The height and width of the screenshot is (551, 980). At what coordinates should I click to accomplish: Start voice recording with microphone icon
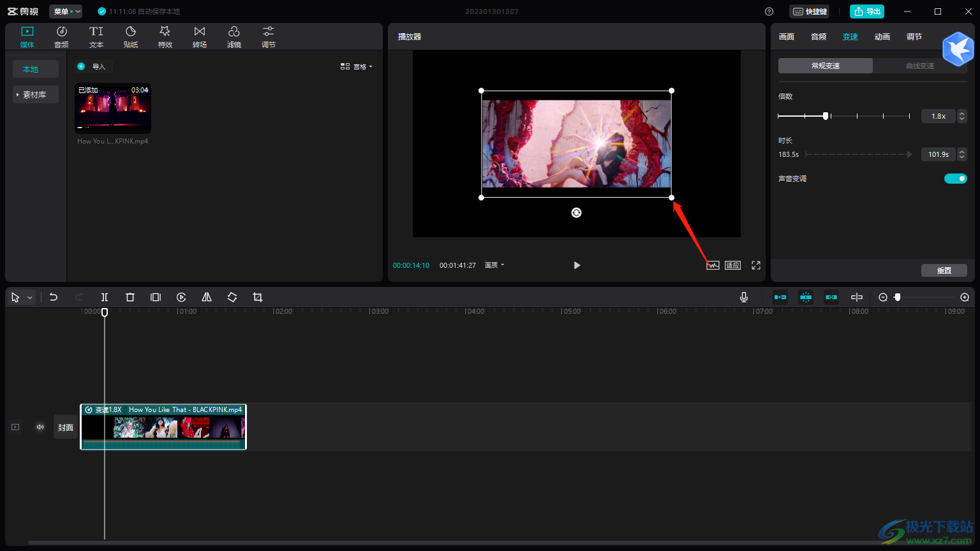(x=744, y=297)
